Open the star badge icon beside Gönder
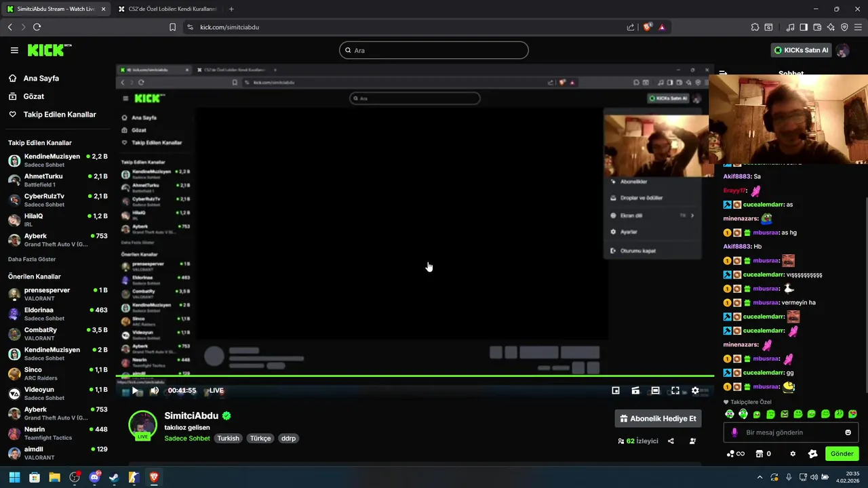 813,454
